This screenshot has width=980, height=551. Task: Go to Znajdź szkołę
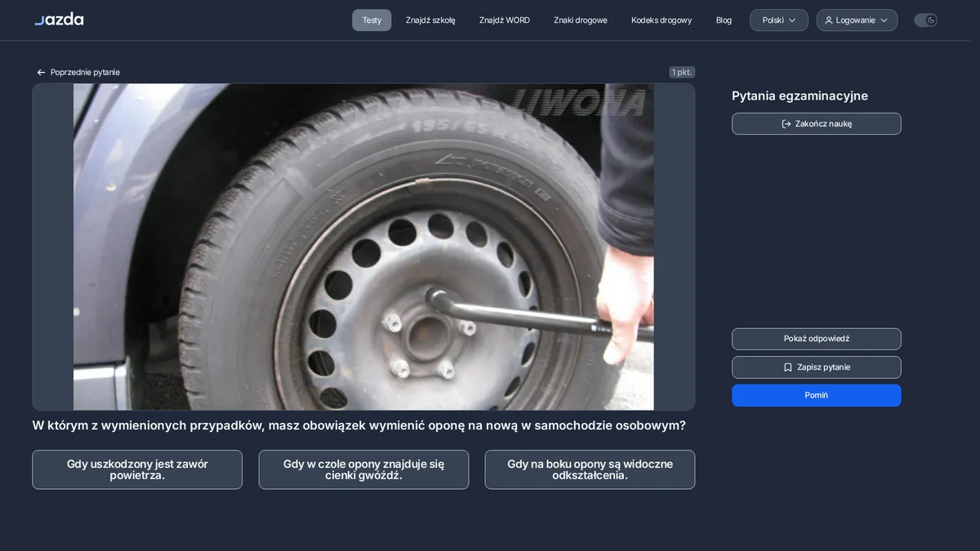[430, 20]
